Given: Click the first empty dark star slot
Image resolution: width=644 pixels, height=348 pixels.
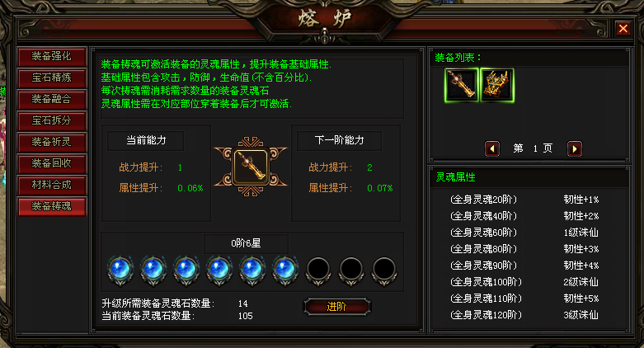Looking at the screenshot, I should click(318, 270).
